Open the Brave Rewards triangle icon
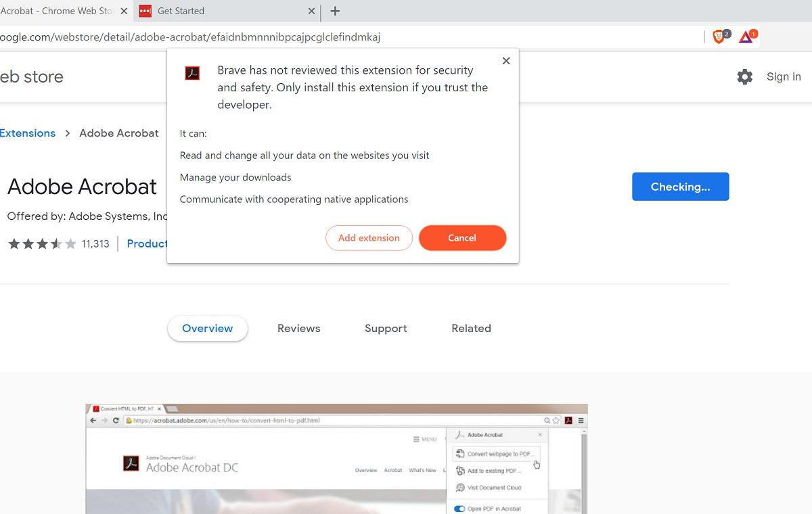 tap(746, 37)
